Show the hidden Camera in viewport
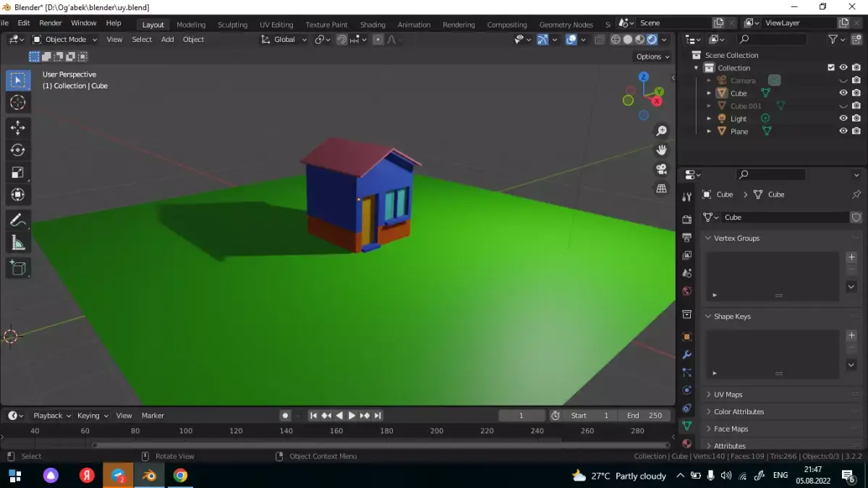This screenshot has width=868, height=488. coord(843,80)
